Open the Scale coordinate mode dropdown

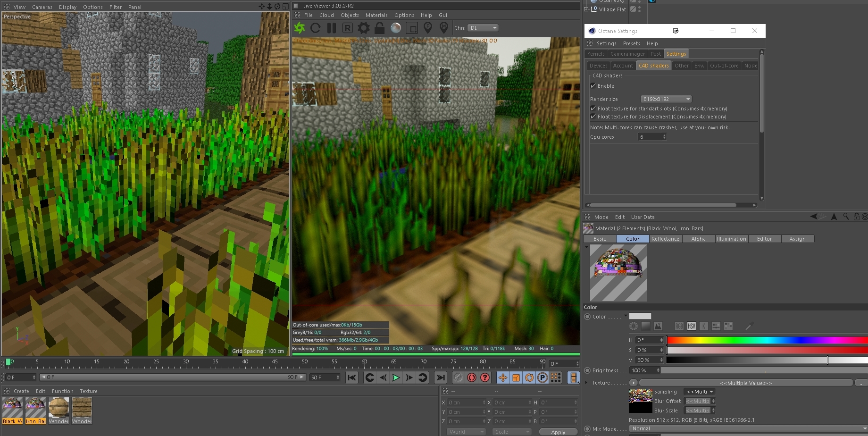pyautogui.click(x=512, y=432)
